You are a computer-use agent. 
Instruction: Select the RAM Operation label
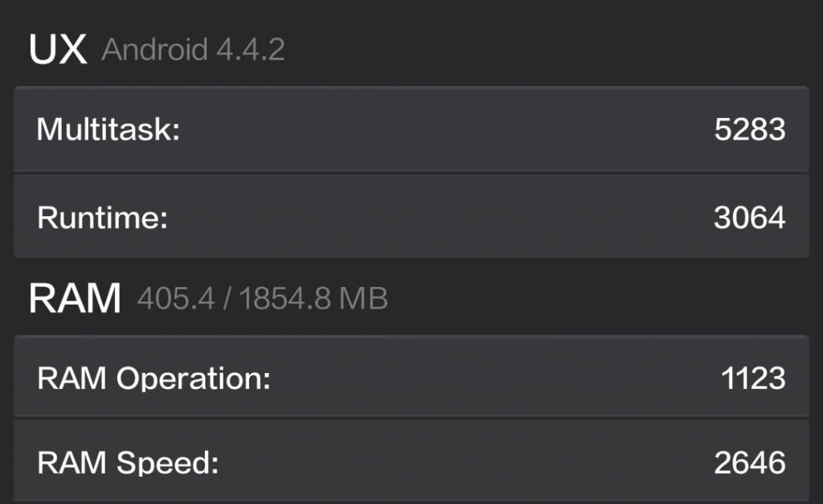point(154,379)
